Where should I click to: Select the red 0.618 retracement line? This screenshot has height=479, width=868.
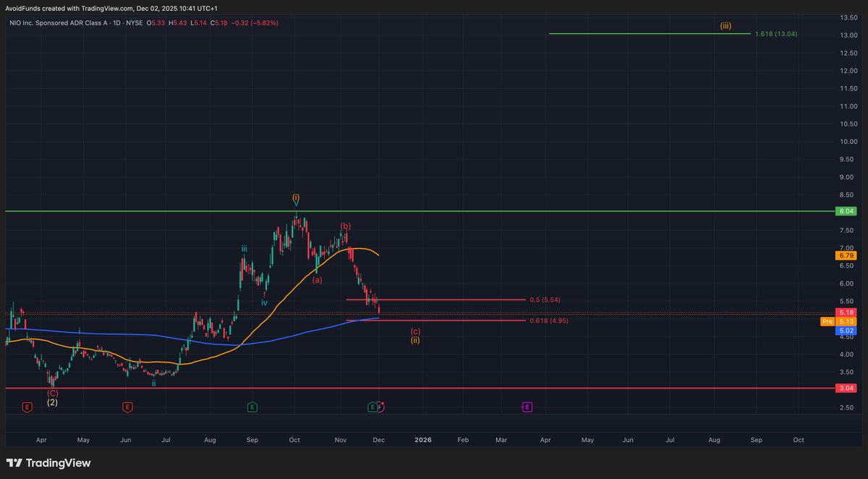[435, 321]
